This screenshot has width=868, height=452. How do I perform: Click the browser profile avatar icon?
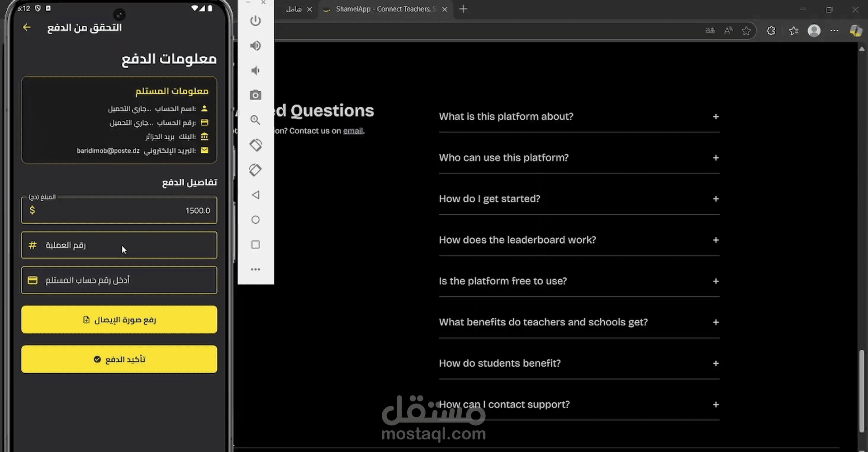point(814,31)
